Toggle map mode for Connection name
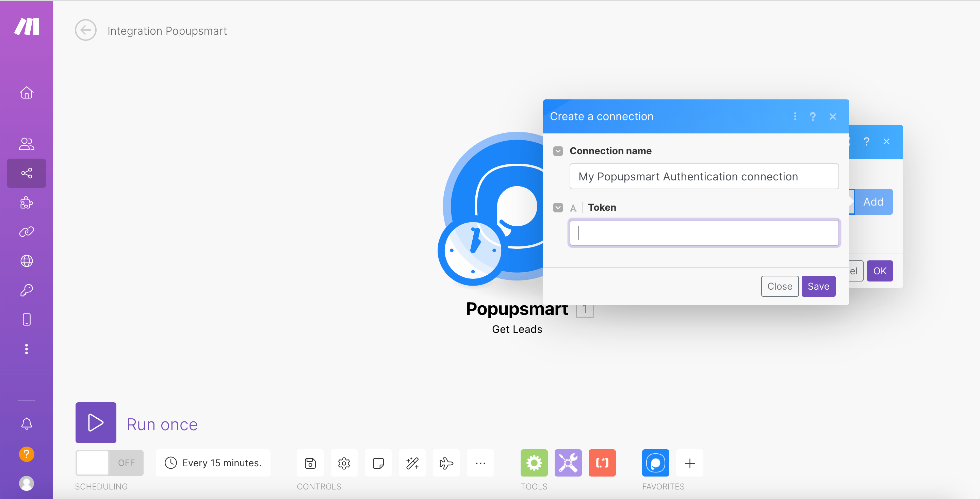Screen dimensions: 980x499 (x=558, y=151)
